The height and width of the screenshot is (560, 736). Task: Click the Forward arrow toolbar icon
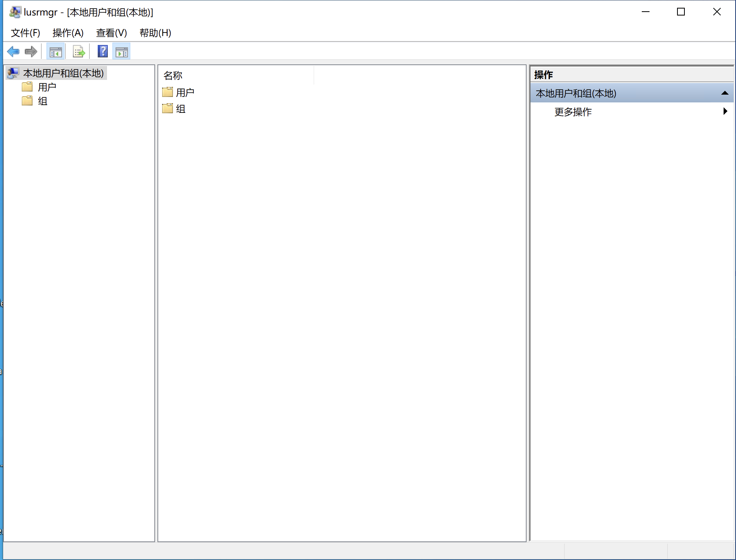click(31, 52)
